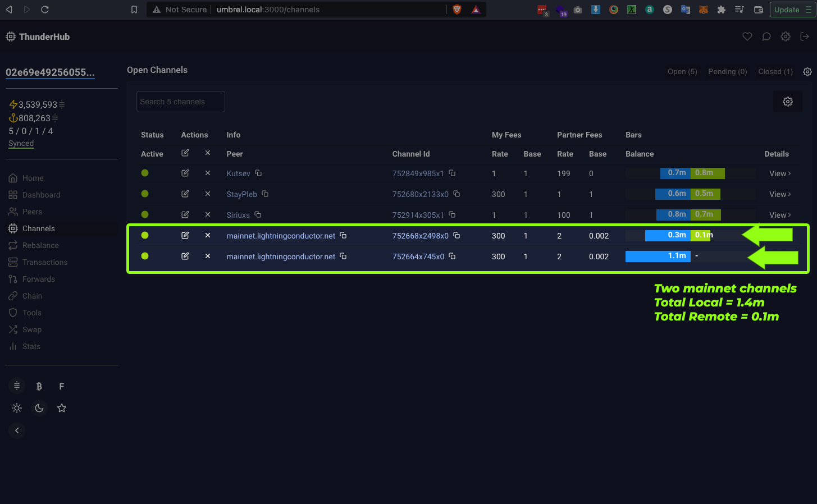Copy channel id 752914x305x1

click(452, 214)
